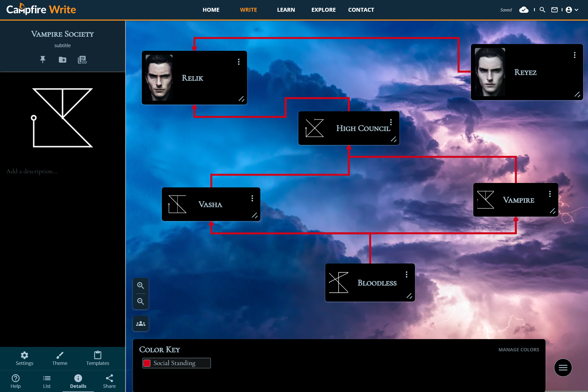Go to the Explore menu item

[323, 10]
